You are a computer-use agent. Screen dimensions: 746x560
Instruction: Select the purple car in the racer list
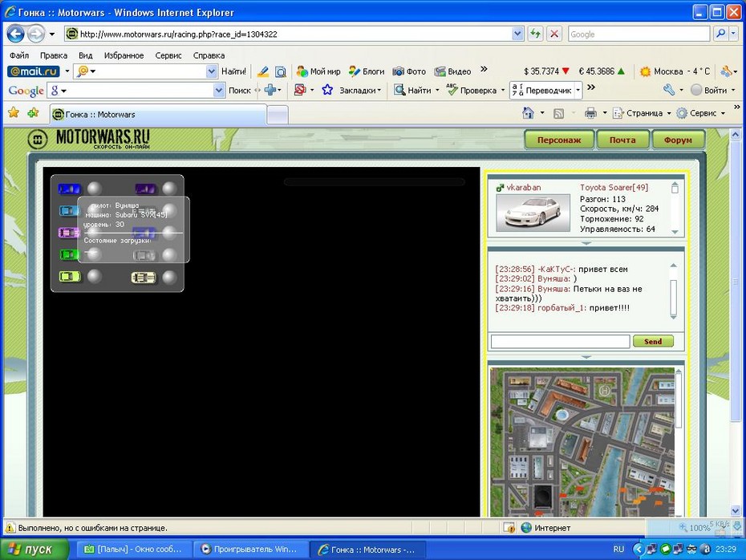145,189
